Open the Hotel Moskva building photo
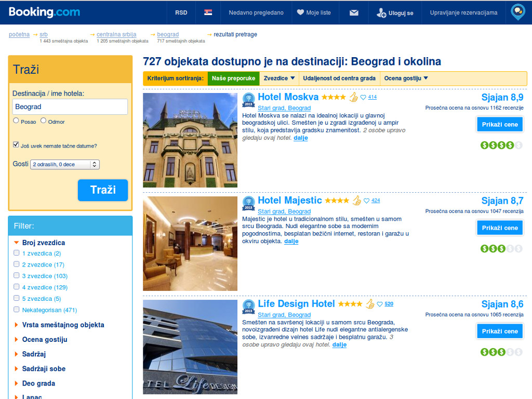 point(190,140)
